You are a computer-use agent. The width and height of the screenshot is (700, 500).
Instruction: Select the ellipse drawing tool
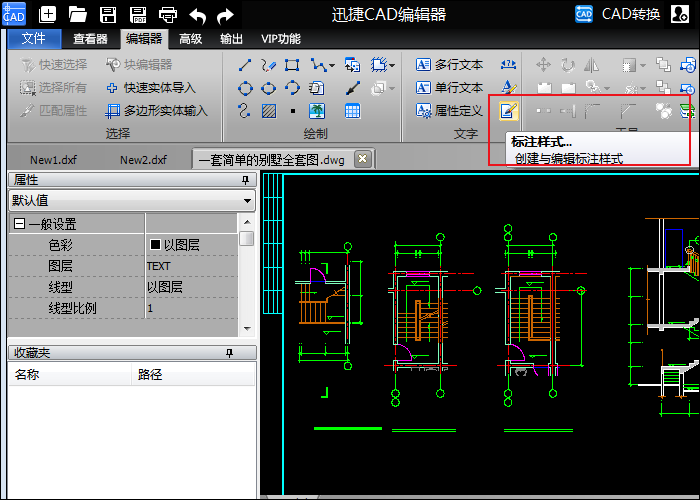(x=268, y=88)
